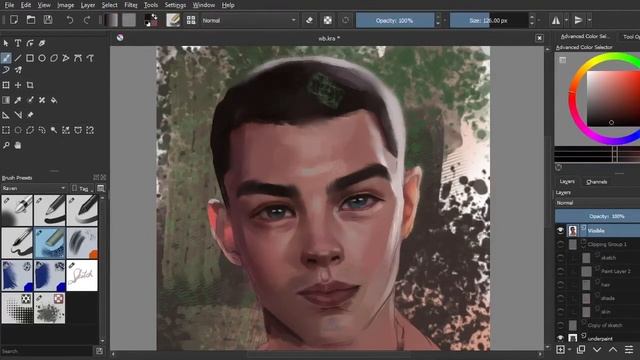This screenshot has width=640, height=360.
Task: Select the Move tool
Action: [18, 85]
